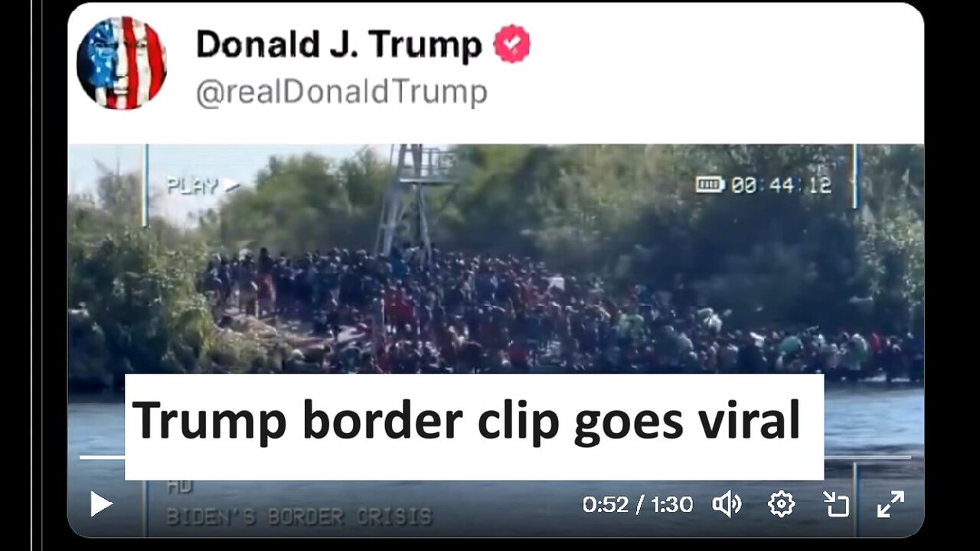Screen dimensions: 980x551
Task: Expand video with the fullscreen arrows icon
Action: pos(890,504)
